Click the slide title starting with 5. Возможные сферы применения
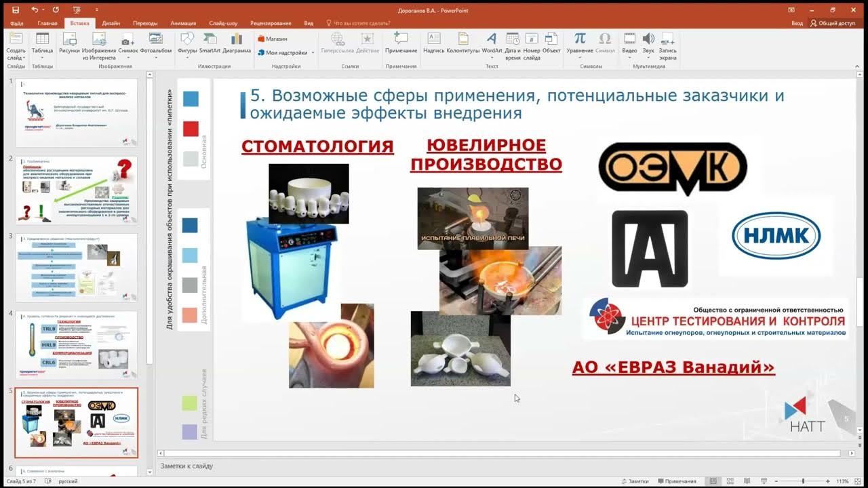This screenshot has height=488, width=868. point(517,104)
